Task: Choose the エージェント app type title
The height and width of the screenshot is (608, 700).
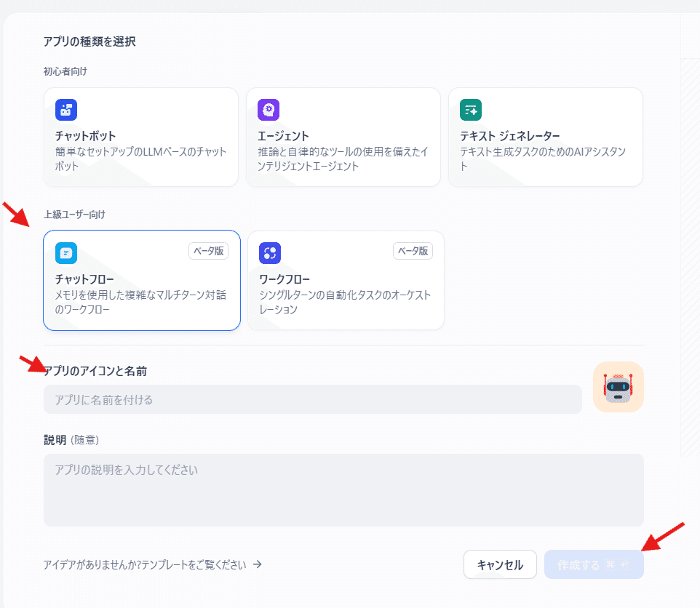Action: (x=283, y=136)
